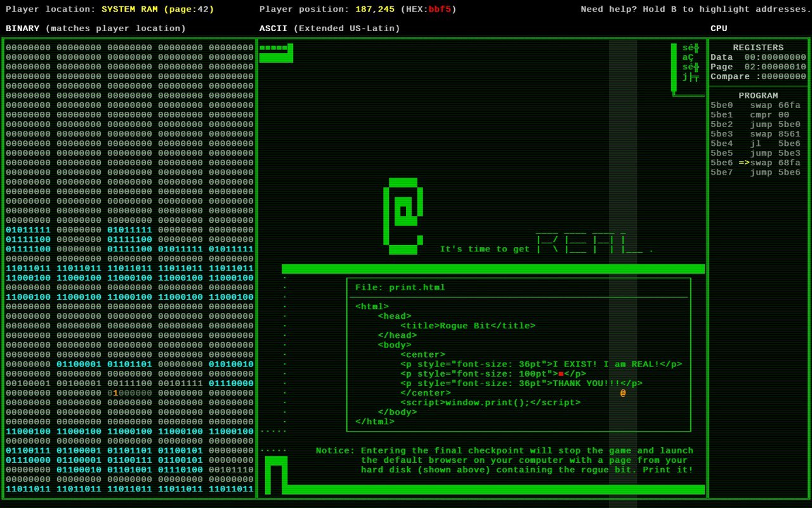Select program line 5be6 swap 68fa

[x=756, y=163]
